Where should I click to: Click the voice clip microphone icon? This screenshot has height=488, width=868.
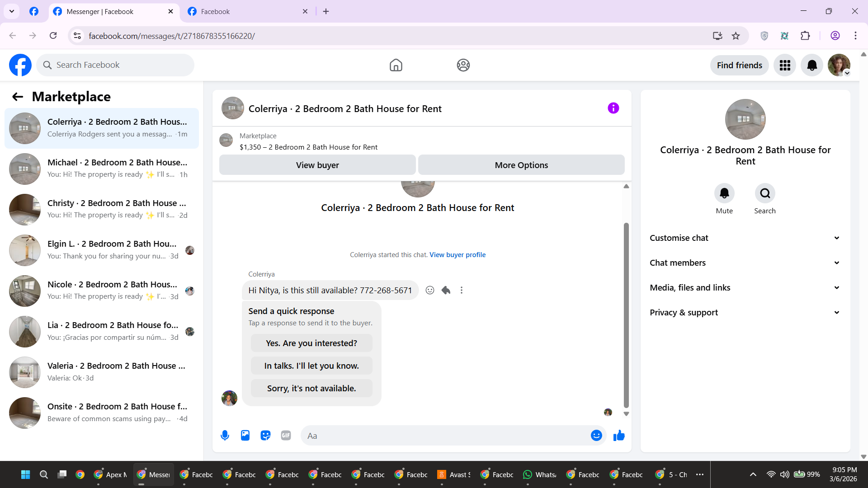tap(225, 436)
